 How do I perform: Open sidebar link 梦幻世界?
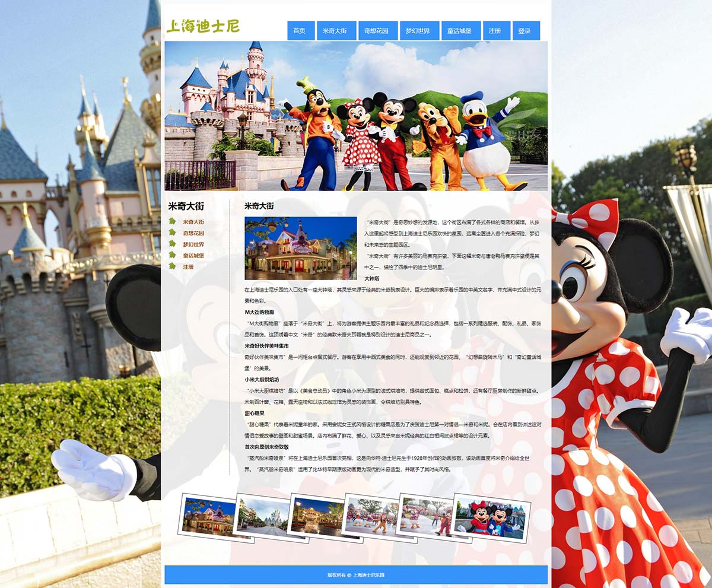coord(193,244)
